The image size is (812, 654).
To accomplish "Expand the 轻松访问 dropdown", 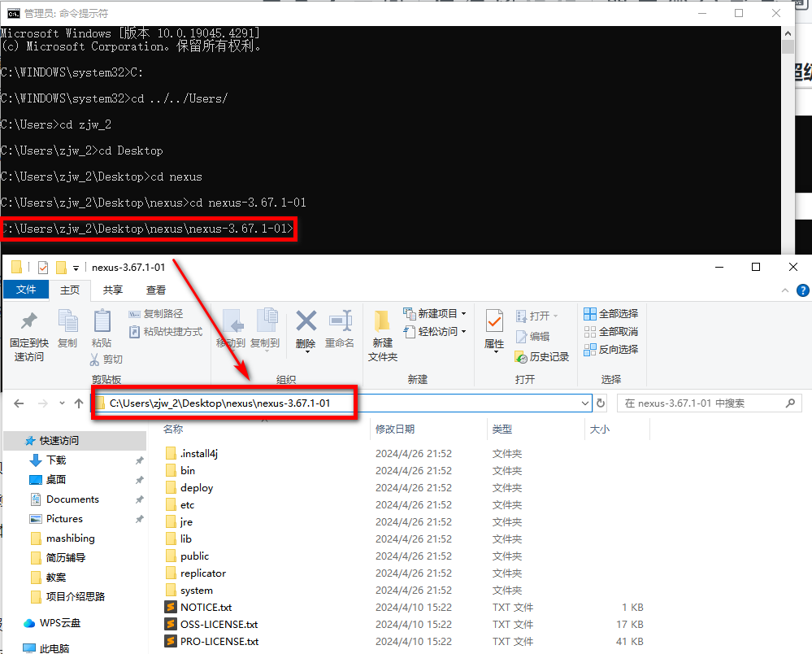I will (463, 332).
